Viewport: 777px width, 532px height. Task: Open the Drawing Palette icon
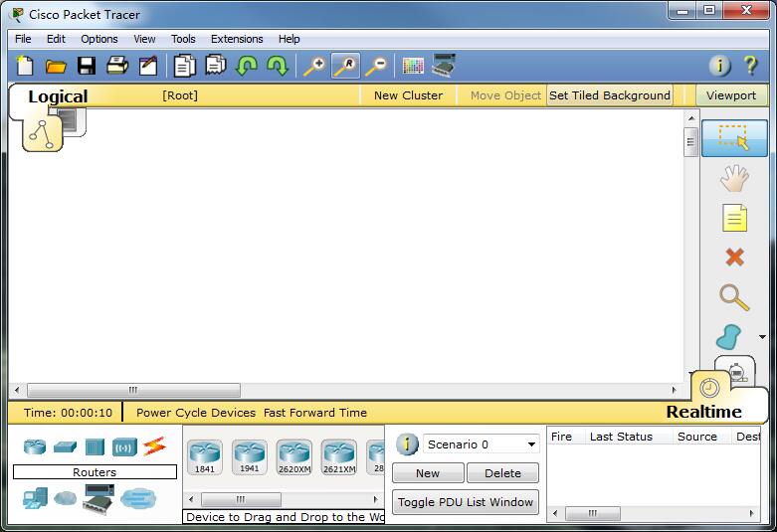tap(413, 67)
